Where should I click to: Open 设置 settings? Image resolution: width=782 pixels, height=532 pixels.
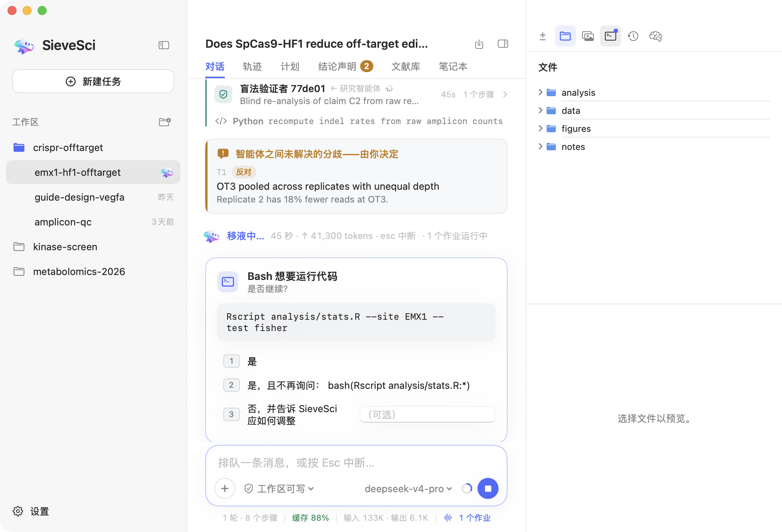click(31, 511)
